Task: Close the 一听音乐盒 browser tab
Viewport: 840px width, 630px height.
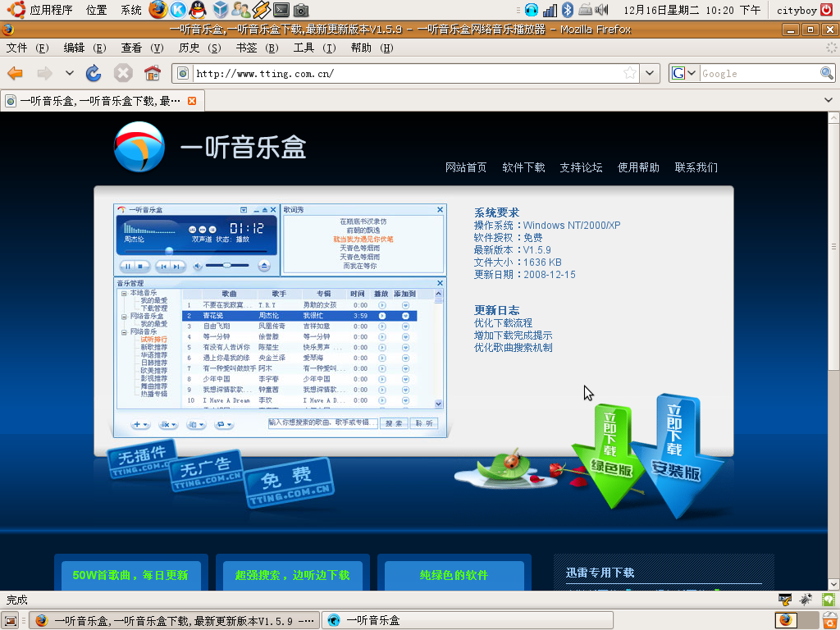Action: point(192,101)
